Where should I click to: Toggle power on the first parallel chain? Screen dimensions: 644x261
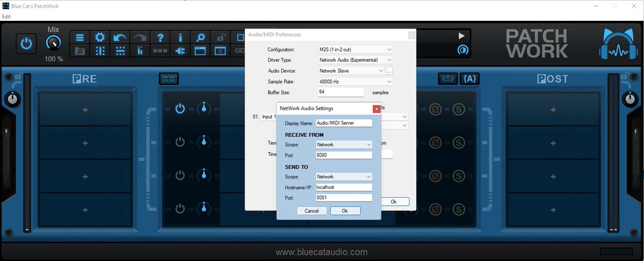(180, 109)
